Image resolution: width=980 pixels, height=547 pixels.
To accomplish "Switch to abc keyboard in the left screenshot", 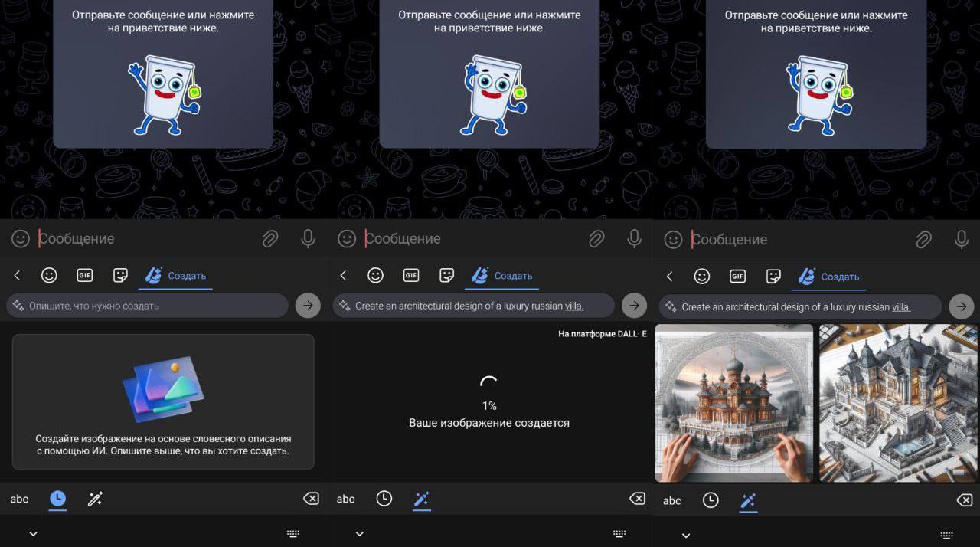I will pos(19,499).
